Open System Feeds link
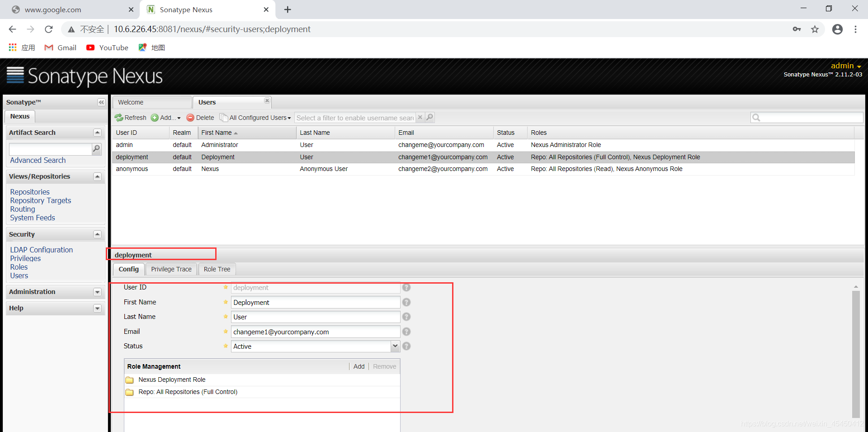868x432 pixels. [x=33, y=218]
